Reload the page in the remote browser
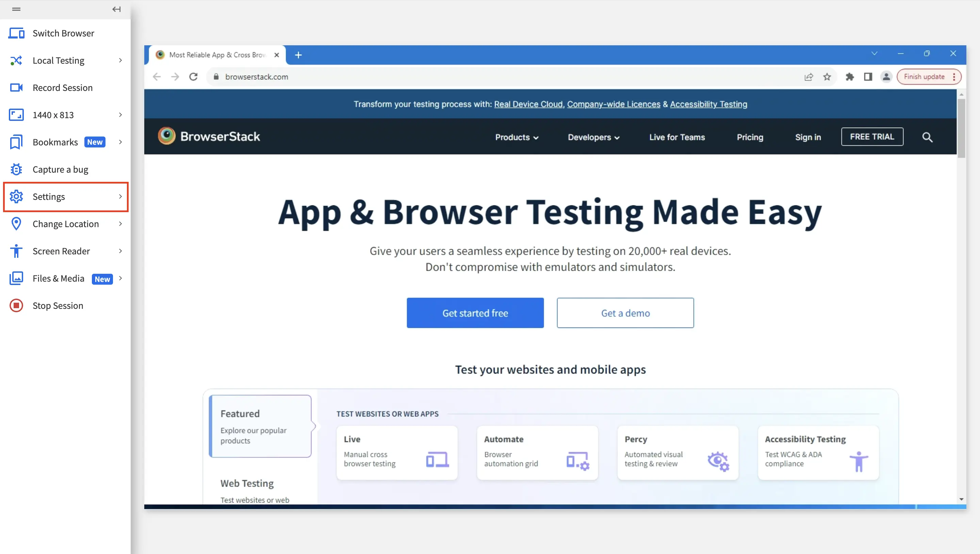This screenshot has height=554, width=980. pos(193,77)
